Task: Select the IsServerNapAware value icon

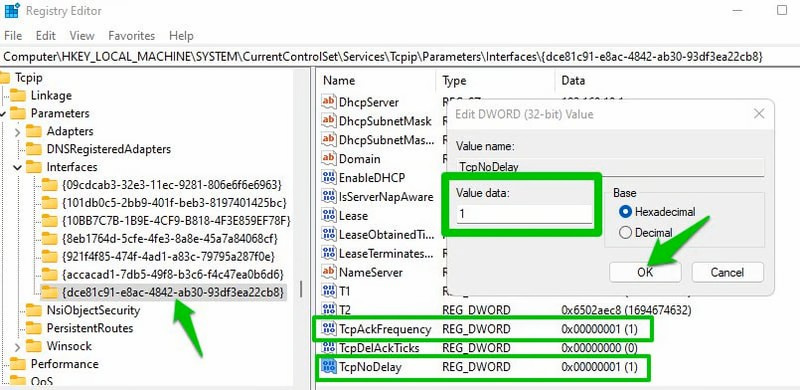Action: click(x=328, y=197)
